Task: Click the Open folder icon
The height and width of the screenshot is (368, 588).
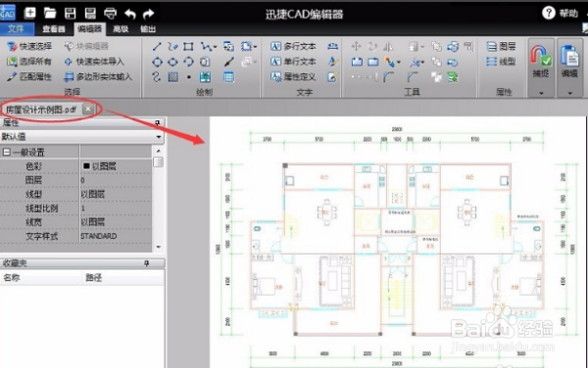Action: (50, 13)
